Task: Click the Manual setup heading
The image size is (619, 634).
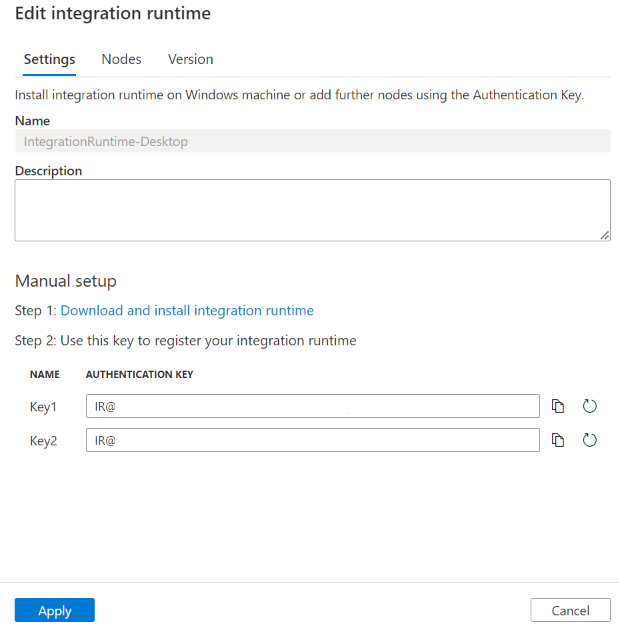Action: tap(66, 281)
